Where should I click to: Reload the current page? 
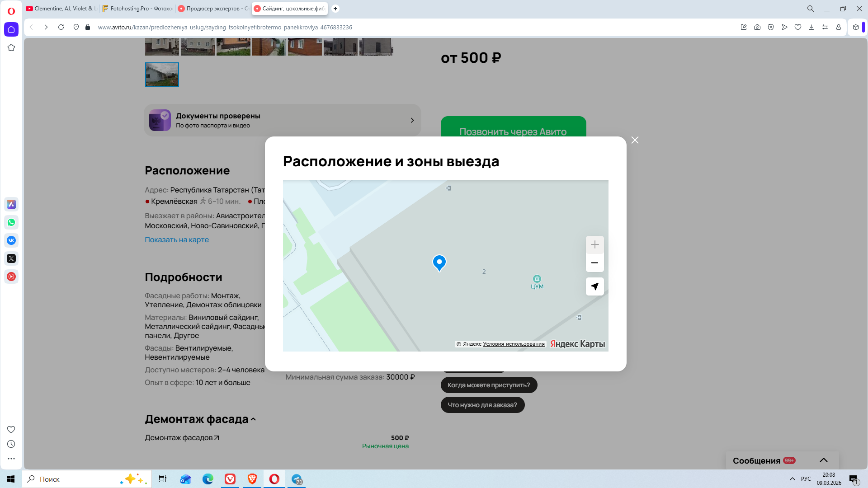click(61, 27)
